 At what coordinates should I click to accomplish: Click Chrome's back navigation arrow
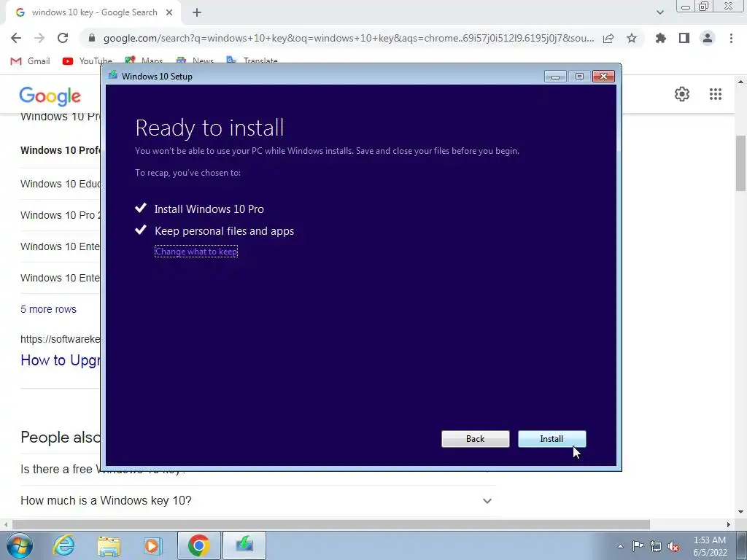coord(16,38)
